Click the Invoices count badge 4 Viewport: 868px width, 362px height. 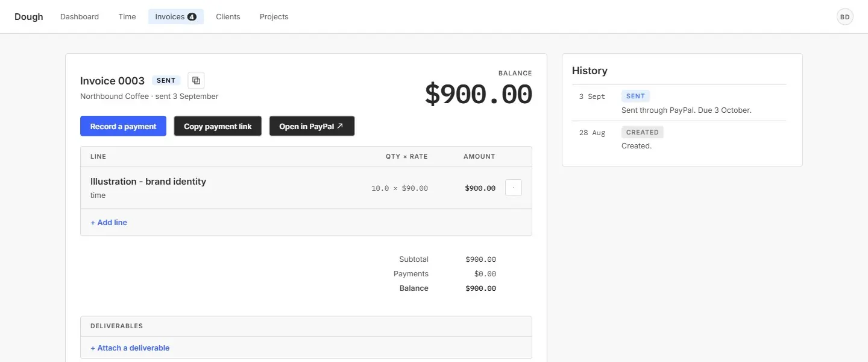192,17
